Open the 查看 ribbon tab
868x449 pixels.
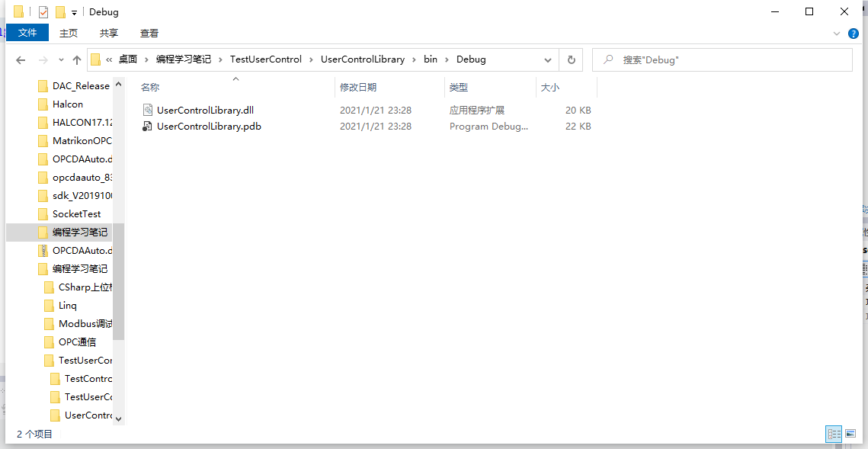click(x=149, y=34)
